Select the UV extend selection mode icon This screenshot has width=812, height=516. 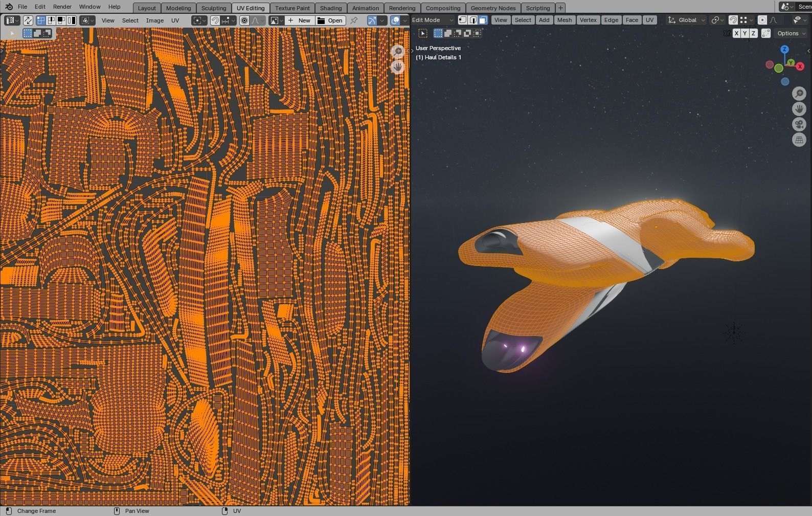pos(37,33)
